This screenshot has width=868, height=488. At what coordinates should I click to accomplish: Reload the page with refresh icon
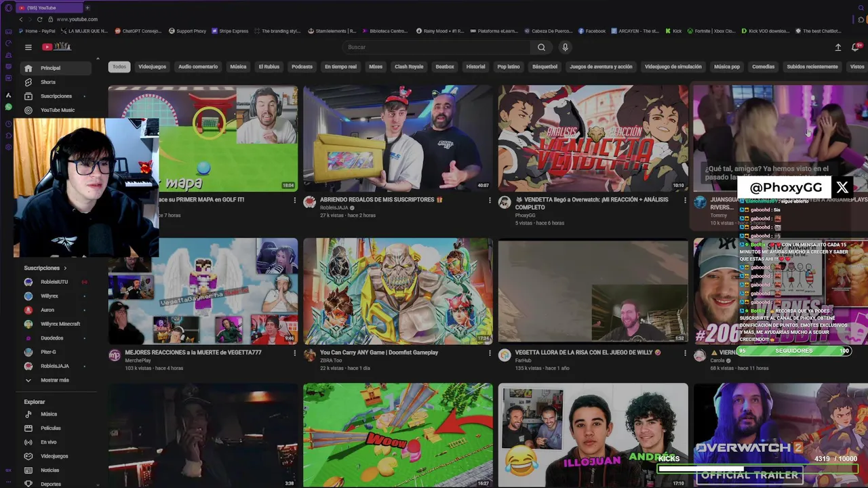40,19
